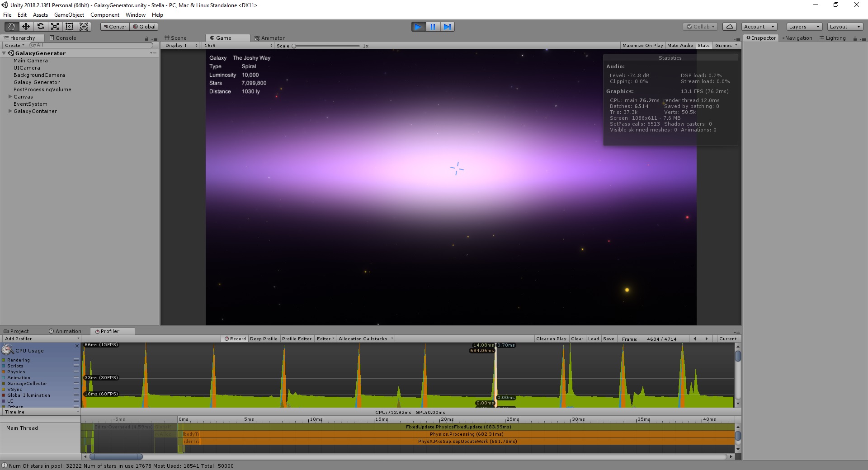Viewport: 868px width, 470px height.
Task: Pause the game with Pause button
Action: pyautogui.click(x=433, y=27)
